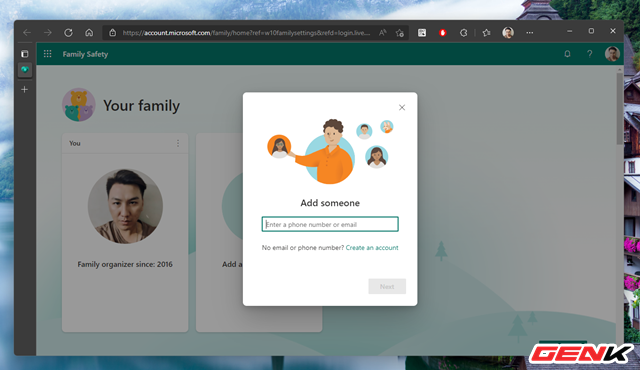The image size is (640, 370).
Task: Click the browser forward arrow
Action: (x=48, y=33)
